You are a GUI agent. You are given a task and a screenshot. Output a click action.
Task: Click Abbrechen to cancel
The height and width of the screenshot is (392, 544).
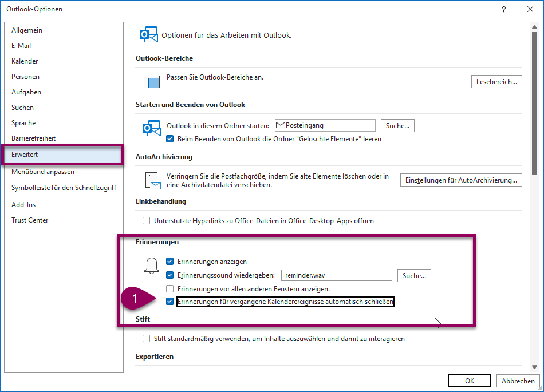tap(518, 381)
